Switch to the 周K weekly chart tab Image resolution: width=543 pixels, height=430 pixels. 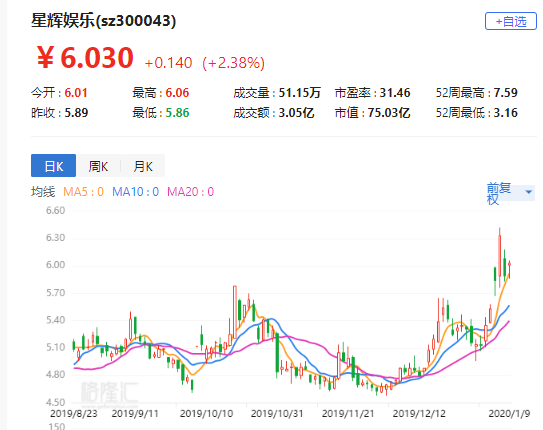click(98, 166)
